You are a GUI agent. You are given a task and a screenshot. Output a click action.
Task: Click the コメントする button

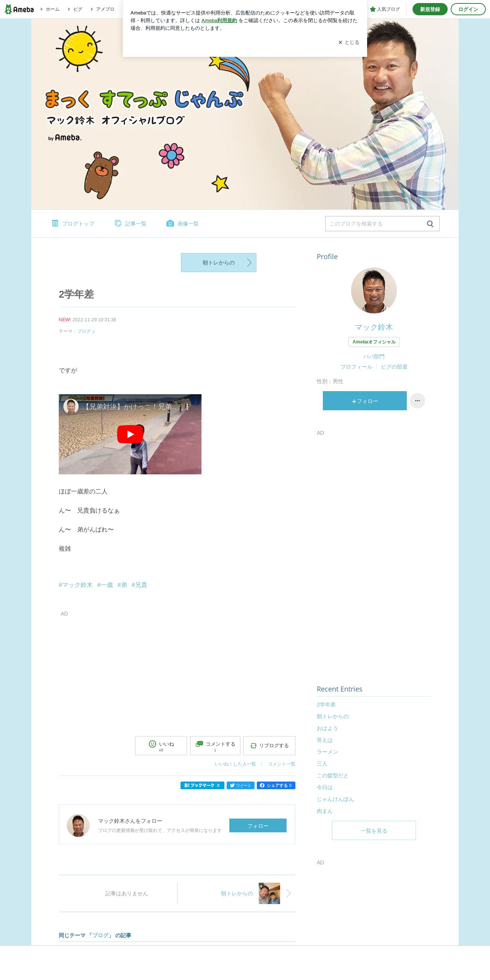click(x=215, y=746)
